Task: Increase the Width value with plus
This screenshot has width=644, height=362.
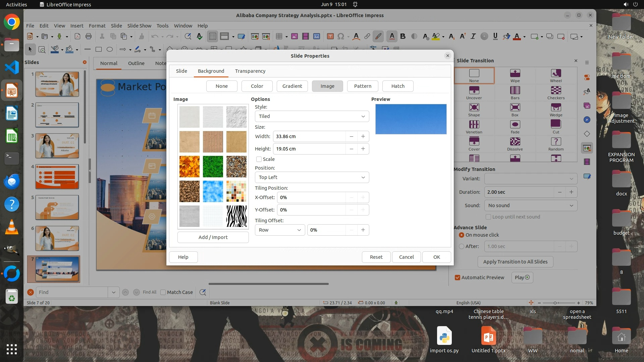Action: click(x=363, y=136)
